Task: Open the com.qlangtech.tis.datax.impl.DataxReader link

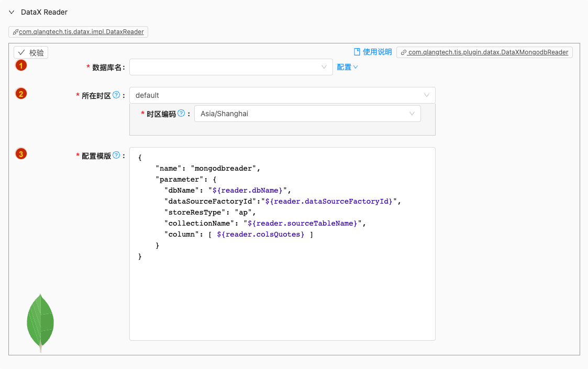Action: coord(81,32)
